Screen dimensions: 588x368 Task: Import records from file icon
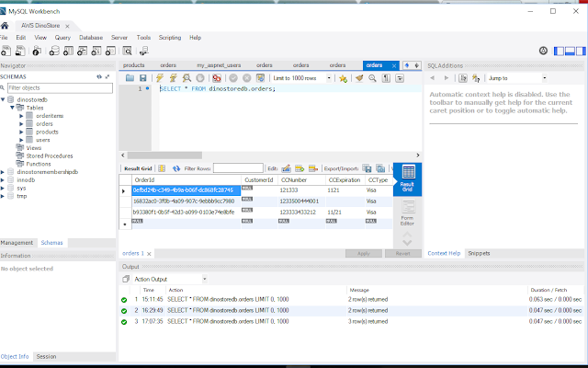380,168
